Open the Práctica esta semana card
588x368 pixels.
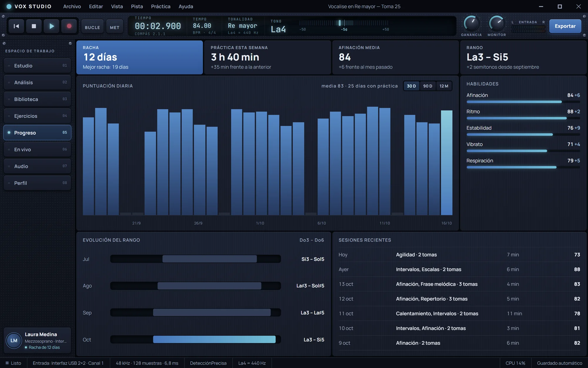tap(268, 57)
